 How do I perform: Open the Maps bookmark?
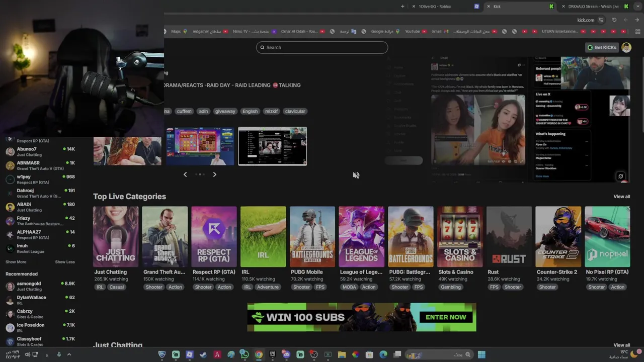pos(179,31)
